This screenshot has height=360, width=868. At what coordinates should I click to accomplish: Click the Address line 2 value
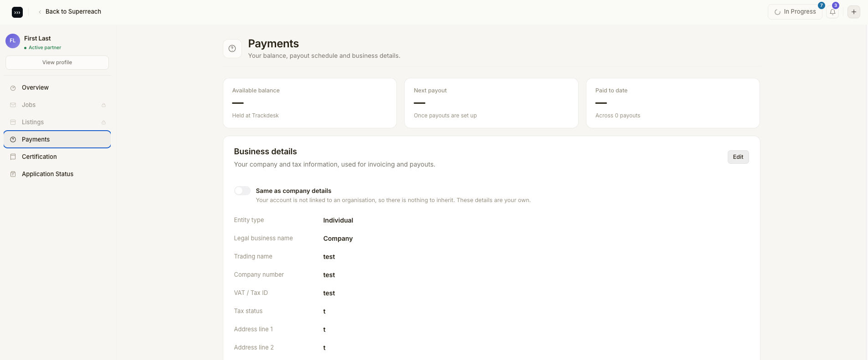324,348
